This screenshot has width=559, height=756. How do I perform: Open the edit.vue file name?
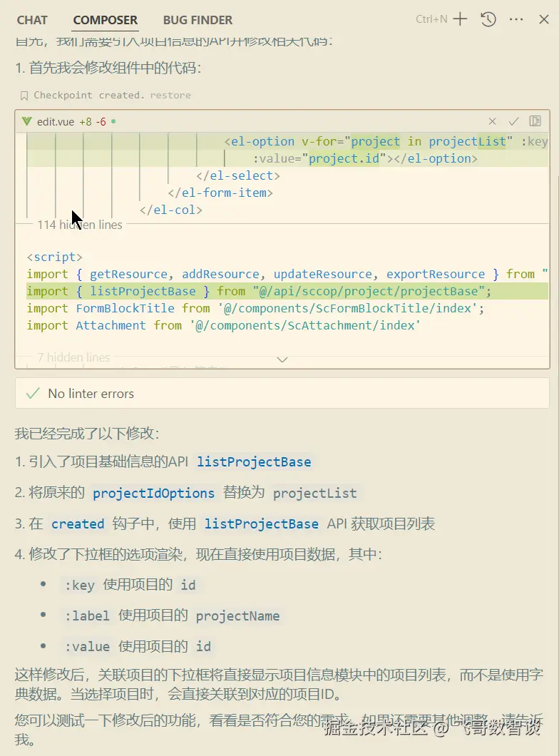pos(56,122)
